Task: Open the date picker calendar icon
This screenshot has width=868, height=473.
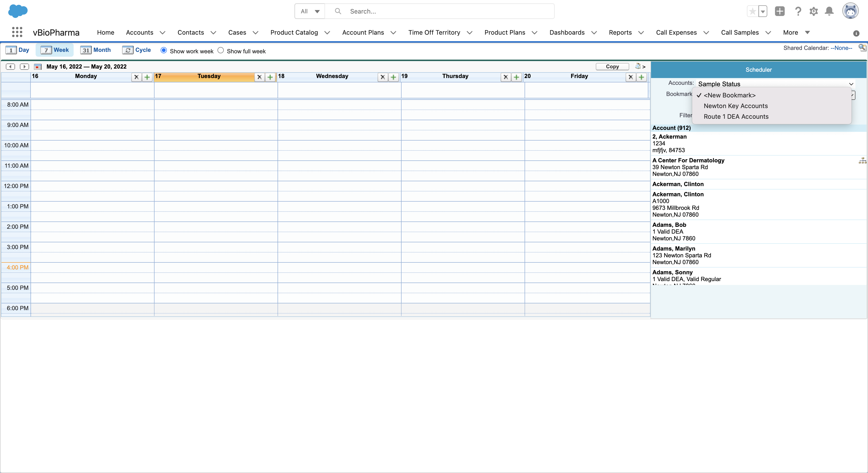Action: tap(38, 67)
